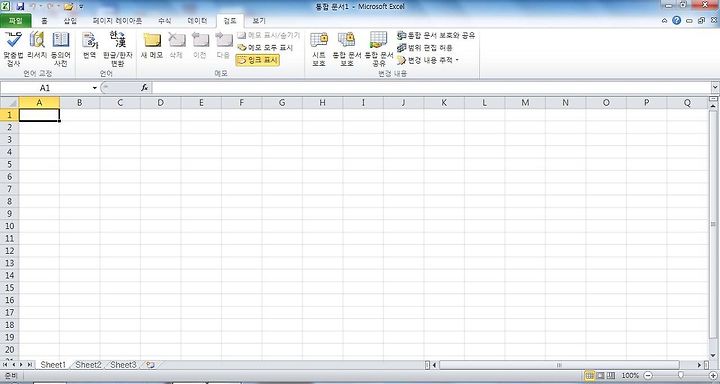The image size is (720, 384).
Task: Click 시트 보호 protect sheet
Action: [x=319, y=49]
